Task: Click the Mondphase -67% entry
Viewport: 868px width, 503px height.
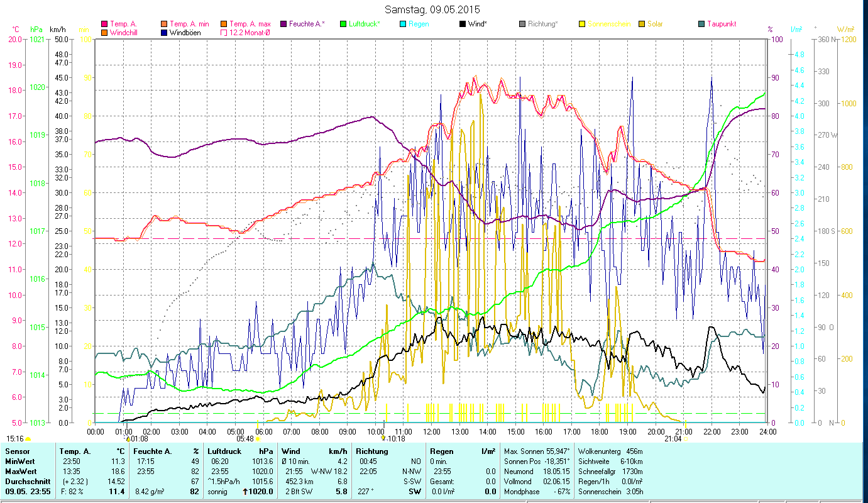Action: [537, 491]
